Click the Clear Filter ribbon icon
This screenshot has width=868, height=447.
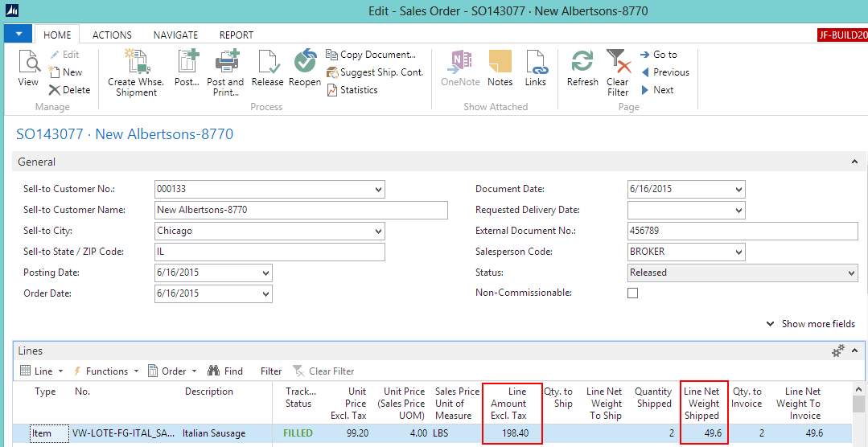pos(618,63)
